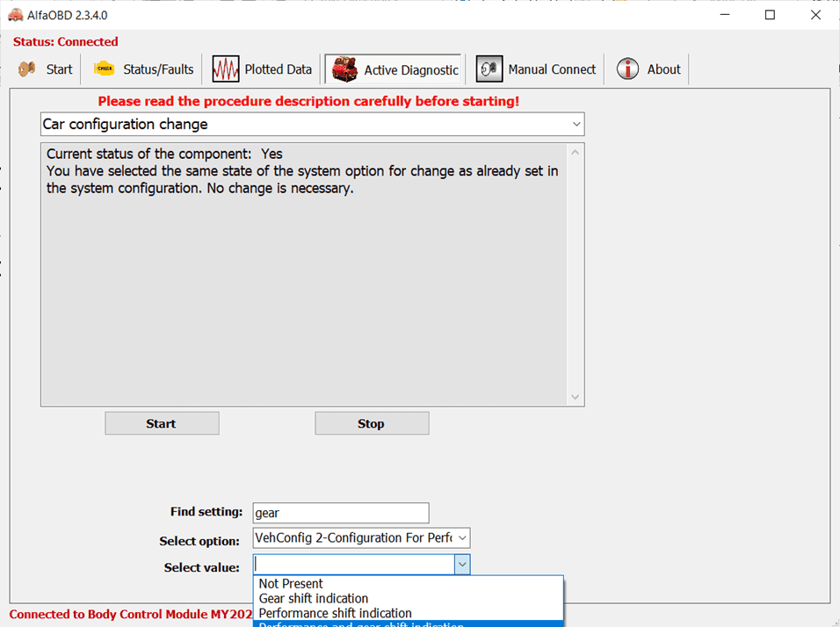Screen dimensions: 840x627
Task: Go to the Manual Connect tab
Action: coord(536,69)
